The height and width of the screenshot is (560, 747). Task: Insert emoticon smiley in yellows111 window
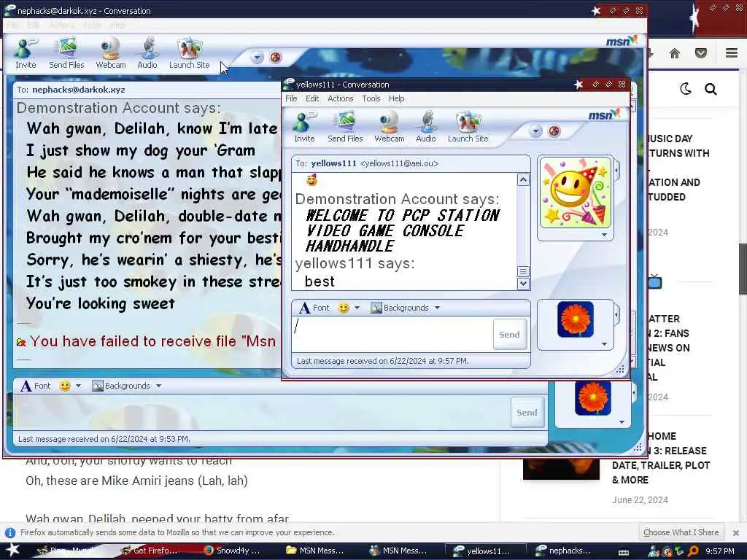tap(344, 308)
